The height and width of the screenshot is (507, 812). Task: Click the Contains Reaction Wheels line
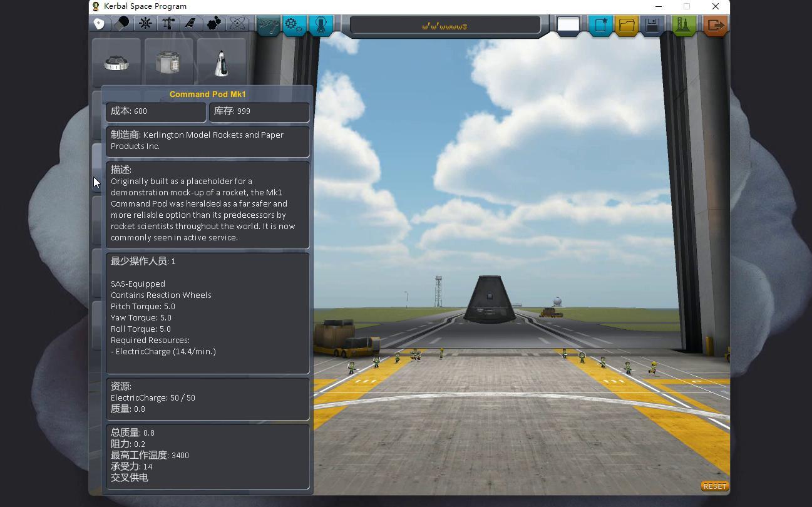click(x=161, y=295)
